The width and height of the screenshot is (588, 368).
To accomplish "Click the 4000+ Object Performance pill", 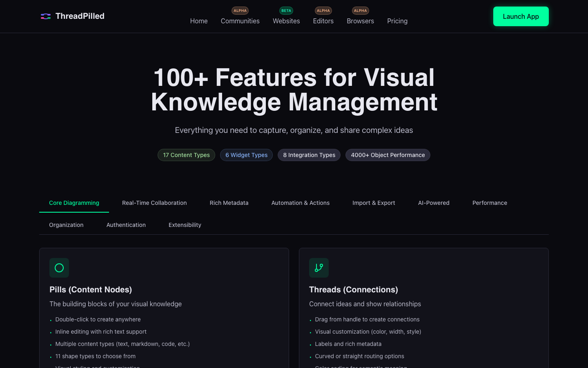I will [x=388, y=155].
